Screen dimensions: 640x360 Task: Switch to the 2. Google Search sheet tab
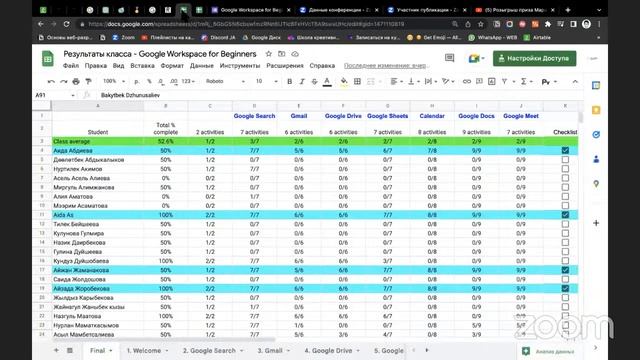[x=213, y=351]
